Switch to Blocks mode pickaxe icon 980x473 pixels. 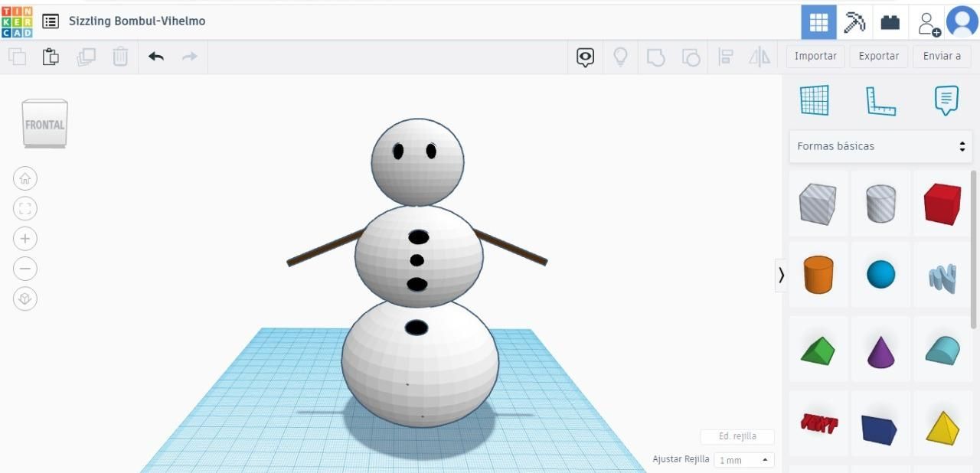[854, 21]
